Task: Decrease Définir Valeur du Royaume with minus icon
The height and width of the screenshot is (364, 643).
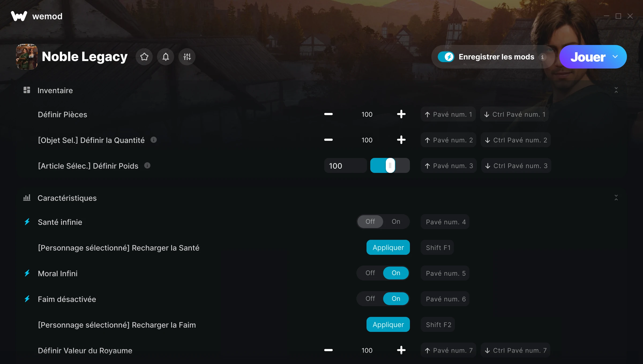Action: point(328,350)
